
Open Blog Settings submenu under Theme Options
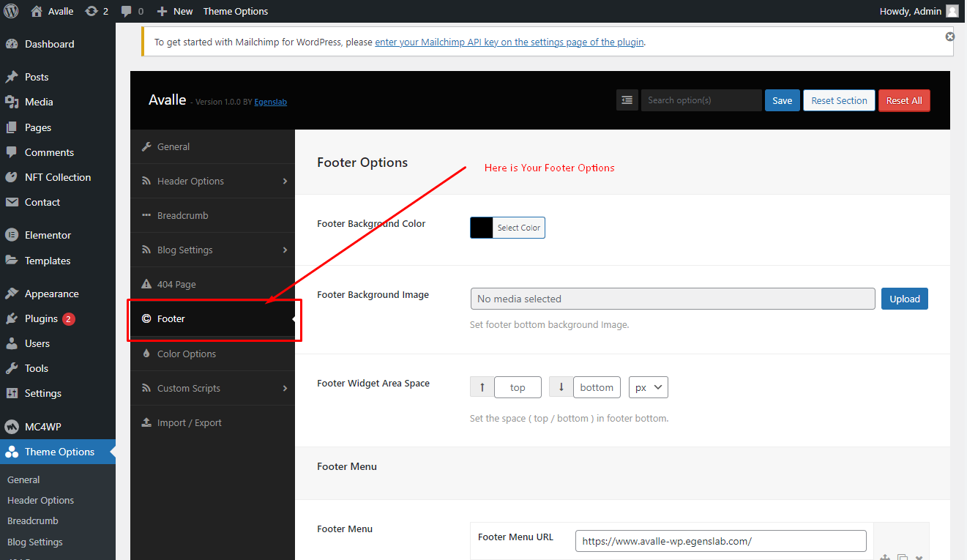coord(35,542)
